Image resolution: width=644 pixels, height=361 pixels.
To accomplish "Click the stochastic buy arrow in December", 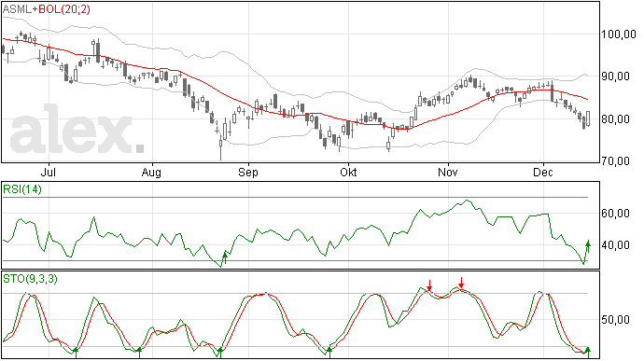I will [588, 353].
